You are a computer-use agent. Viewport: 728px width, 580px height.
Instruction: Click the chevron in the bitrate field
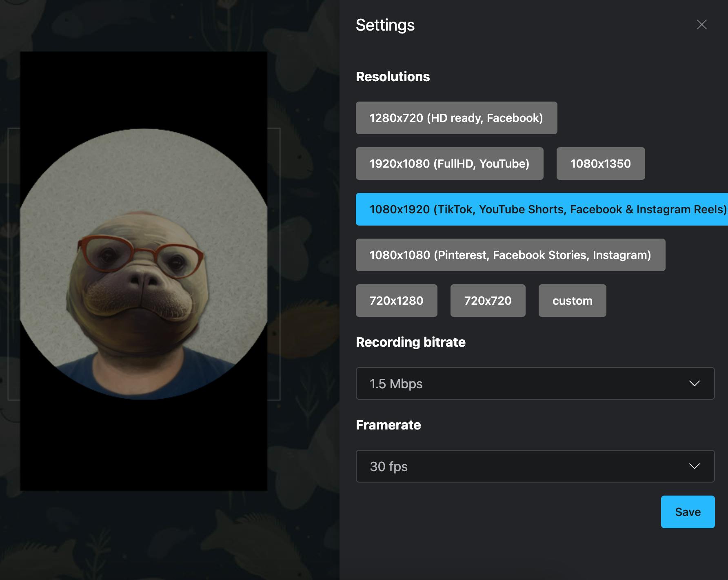click(x=694, y=383)
